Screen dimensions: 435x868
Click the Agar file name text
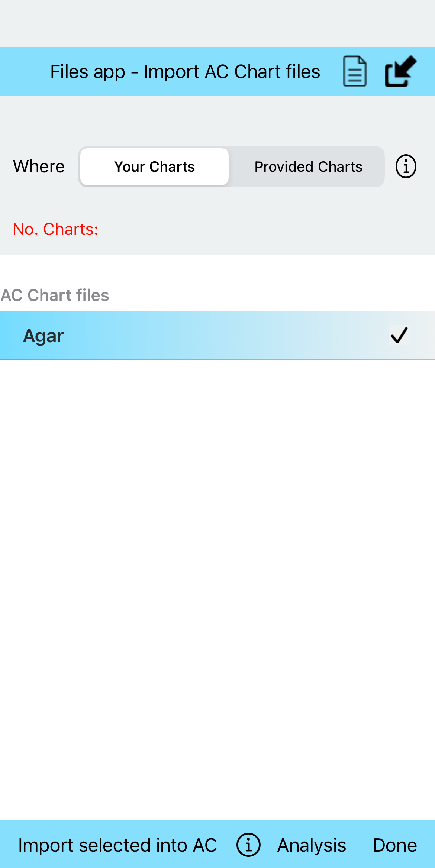[43, 336]
